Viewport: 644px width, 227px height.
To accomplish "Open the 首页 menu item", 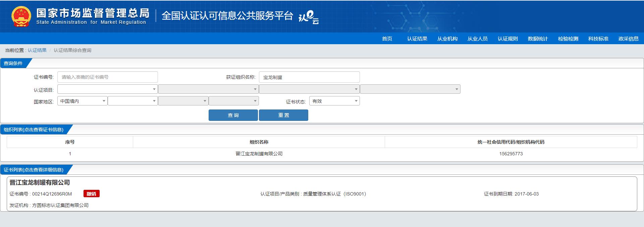I will coord(387,39).
